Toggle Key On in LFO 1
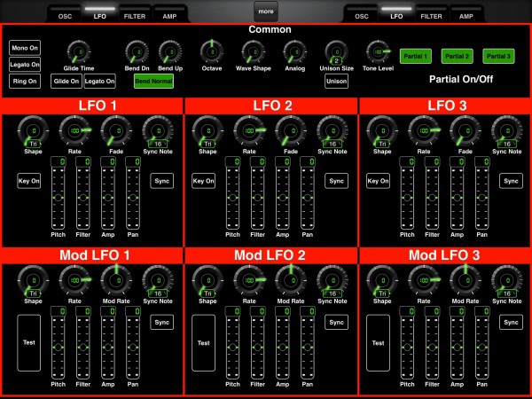This screenshot has width=532, height=399. (29, 181)
